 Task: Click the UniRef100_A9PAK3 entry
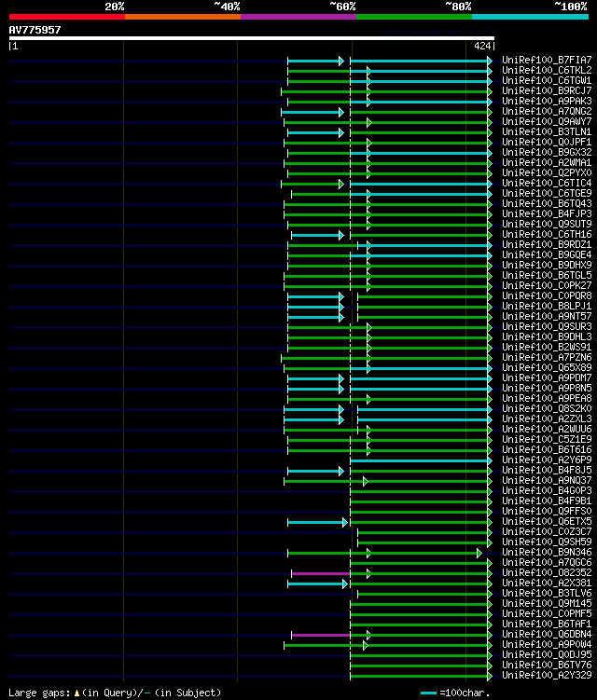coord(547,101)
